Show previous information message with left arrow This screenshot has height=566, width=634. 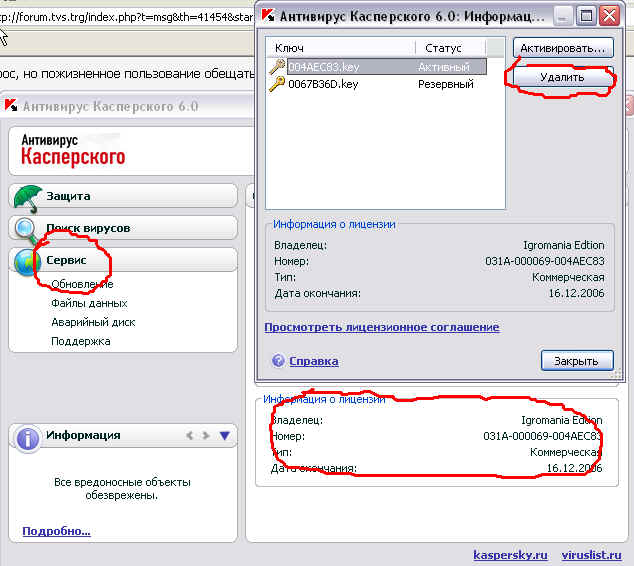coord(189,436)
